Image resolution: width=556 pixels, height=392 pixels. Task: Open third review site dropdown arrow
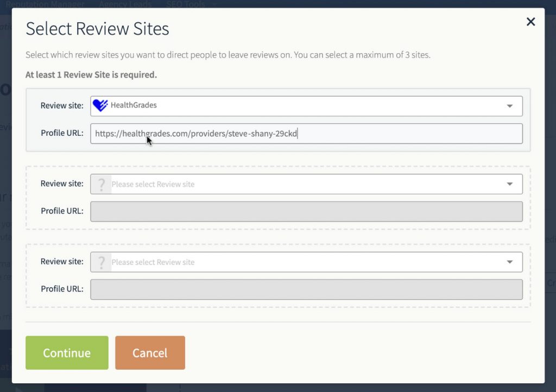509,262
